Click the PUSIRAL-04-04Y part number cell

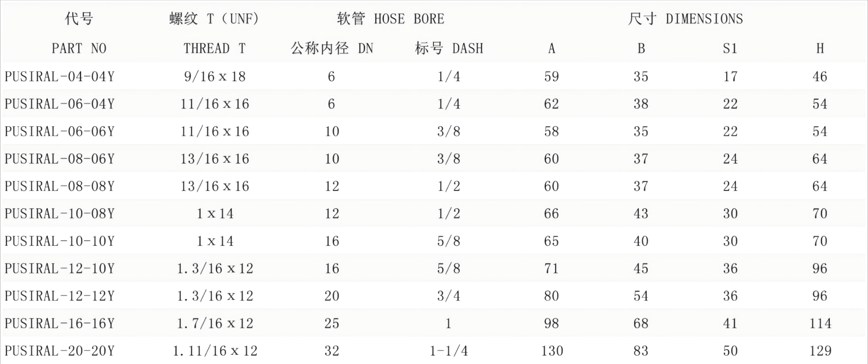(59, 77)
